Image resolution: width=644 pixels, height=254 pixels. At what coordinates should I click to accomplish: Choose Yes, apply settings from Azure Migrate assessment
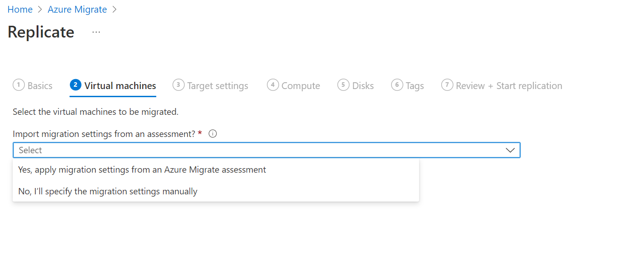tap(142, 170)
